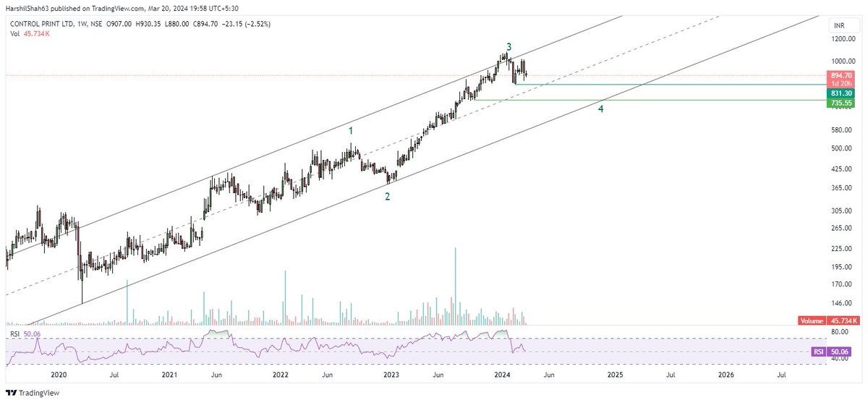Click the 2020 label on time axis

(x=59, y=376)
